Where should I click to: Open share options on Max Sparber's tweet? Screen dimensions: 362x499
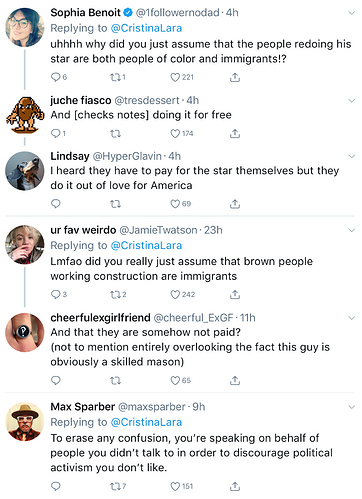pos(235,487)
